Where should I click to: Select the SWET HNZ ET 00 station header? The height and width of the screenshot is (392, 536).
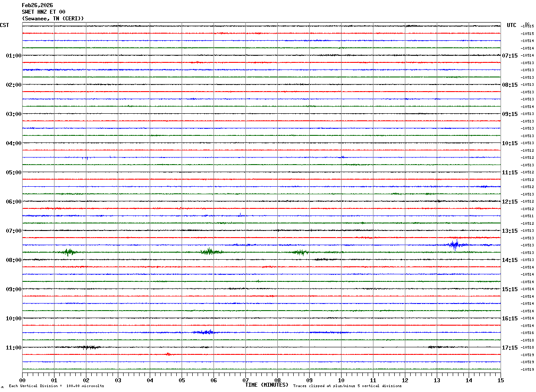pyautogui.click(x=43, y=12)
